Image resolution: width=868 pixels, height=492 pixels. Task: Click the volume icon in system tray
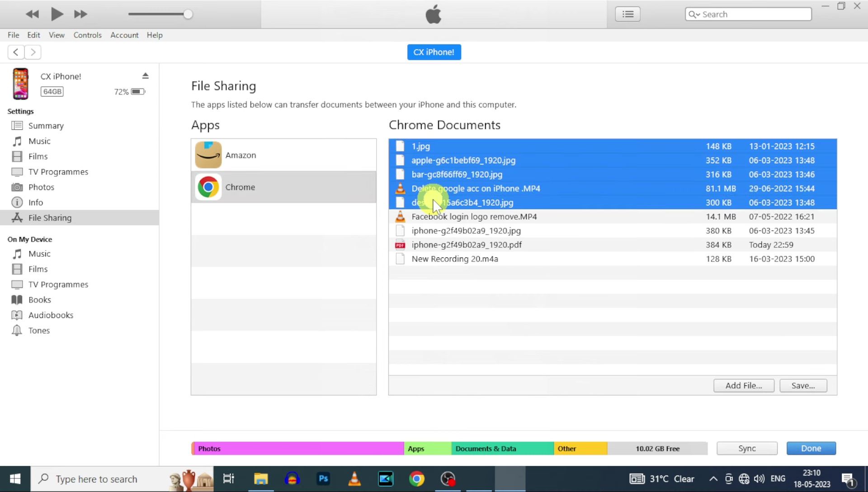(759, 479)
